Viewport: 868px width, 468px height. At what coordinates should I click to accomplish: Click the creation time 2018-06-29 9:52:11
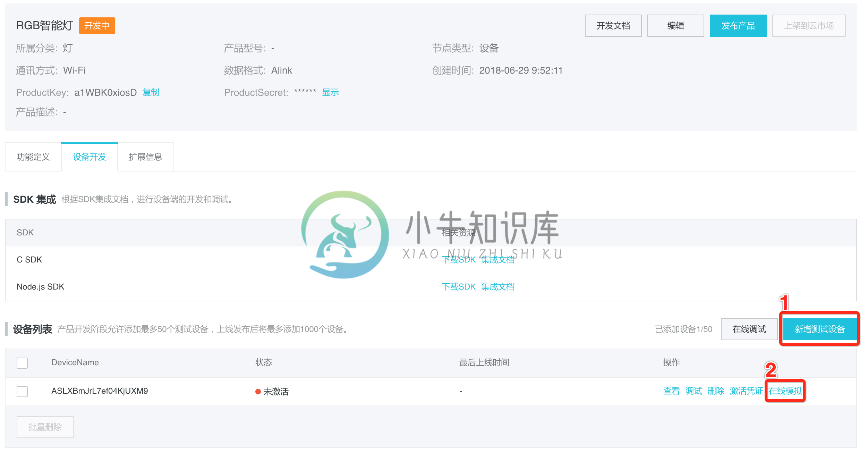coord(521,70)
